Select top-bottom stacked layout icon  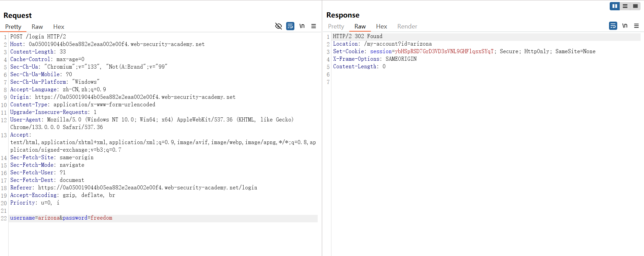pos(625,6)
